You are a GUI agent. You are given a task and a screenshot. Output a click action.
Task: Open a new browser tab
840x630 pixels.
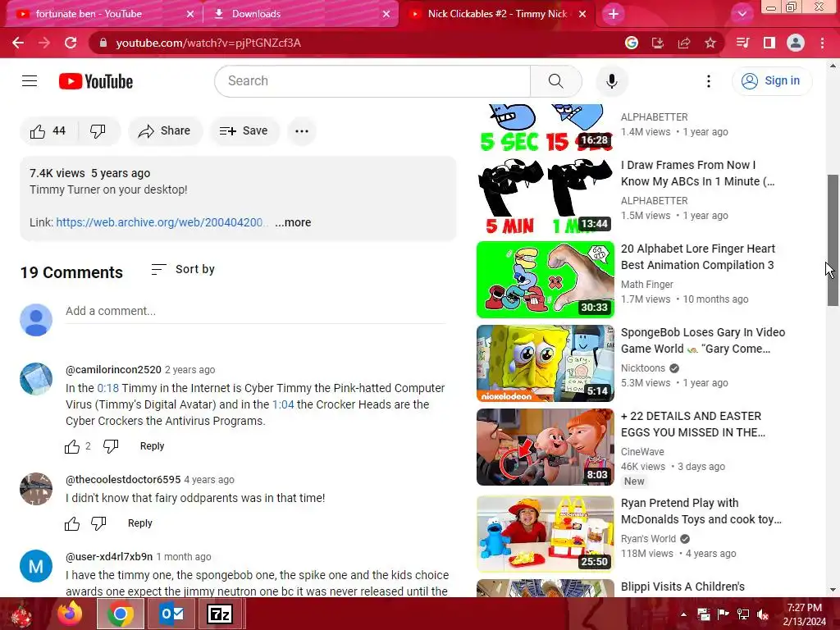[x=614, y=14]
